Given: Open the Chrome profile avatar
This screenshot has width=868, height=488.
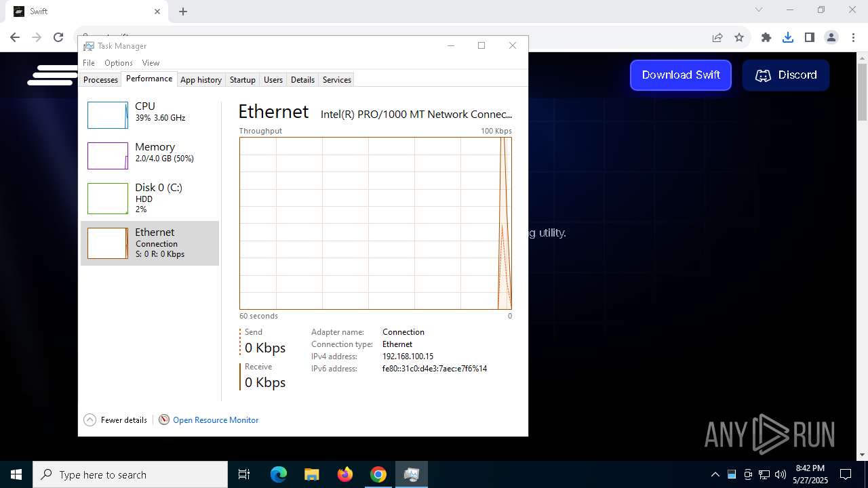Looking at the screenshot, I should [x=831, y=38].
